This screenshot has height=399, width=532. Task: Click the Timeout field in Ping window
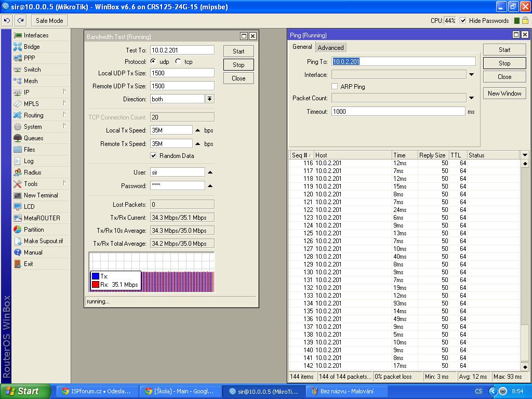(398, 112)
